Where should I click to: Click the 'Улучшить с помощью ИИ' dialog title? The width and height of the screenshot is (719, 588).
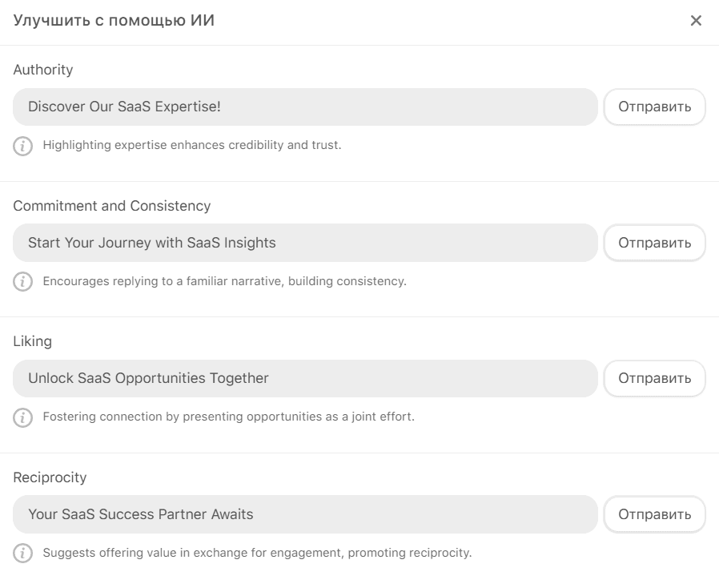(x=114, y=21)
